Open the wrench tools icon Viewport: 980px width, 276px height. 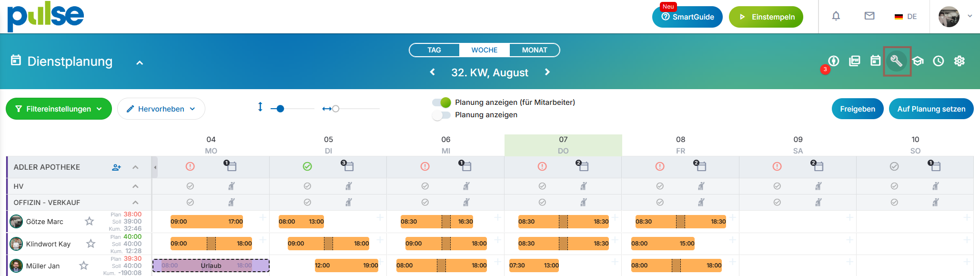(896, 61)
